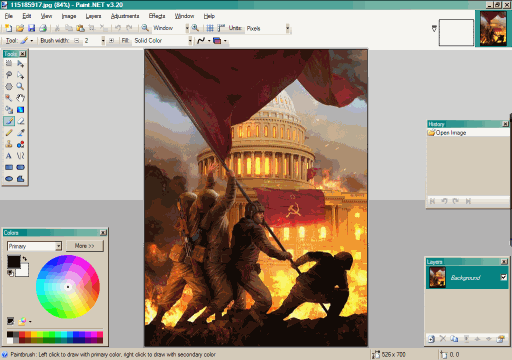Select the Ellipse shape tool

tap(9, 179)
